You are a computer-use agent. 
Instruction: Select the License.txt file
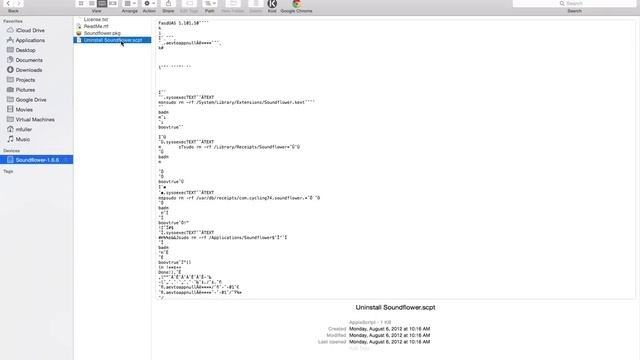(x=96, y=19)
